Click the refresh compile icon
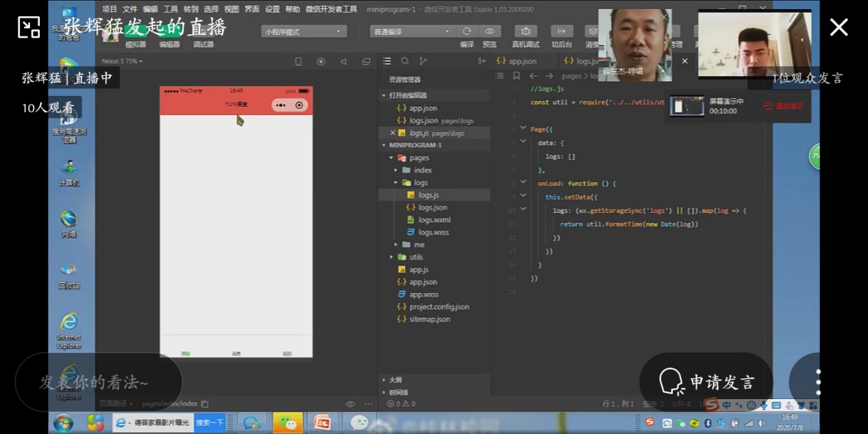This screenshot has width=868, height=434. (x=467, y=31)
